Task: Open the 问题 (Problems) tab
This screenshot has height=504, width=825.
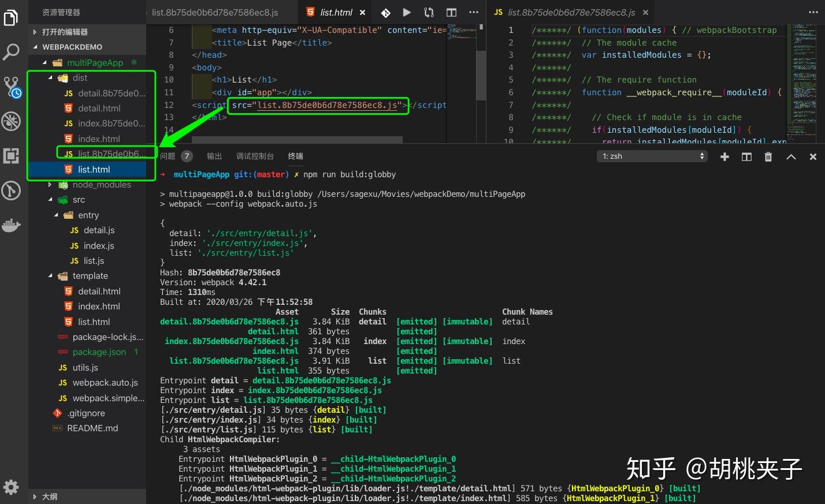Action: (x=168, y=155)
